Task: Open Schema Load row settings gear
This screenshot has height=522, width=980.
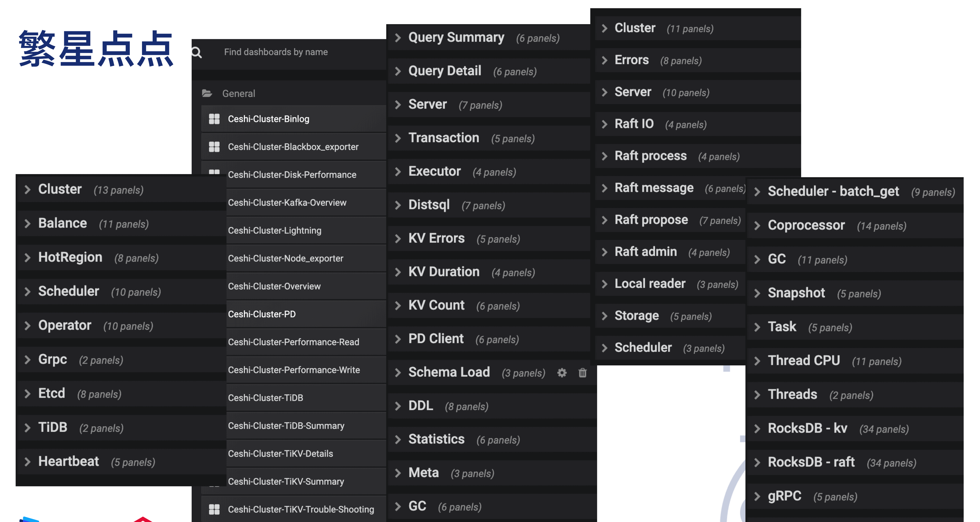Action: coord(562,373)
